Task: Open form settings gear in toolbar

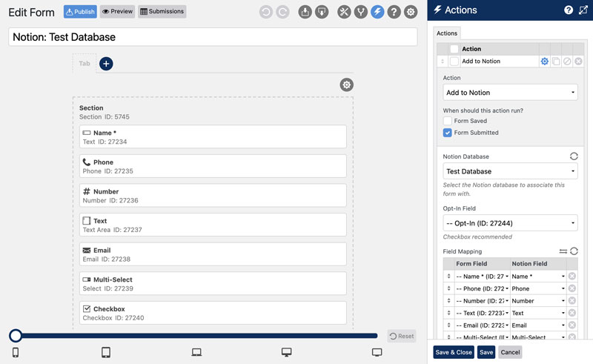Action: (411, 12)
